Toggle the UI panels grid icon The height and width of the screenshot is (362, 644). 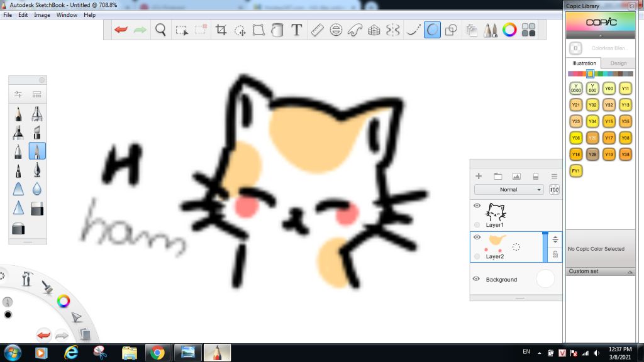pyautogui.click(x=528, y=30)
